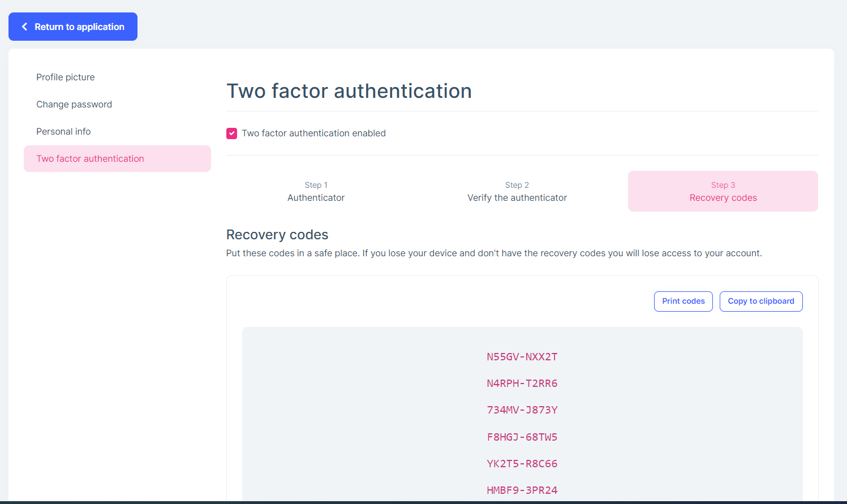Click the recovery code 734MV-J873Y
Screen dimensions: 847x504
[x=522, y=410]
